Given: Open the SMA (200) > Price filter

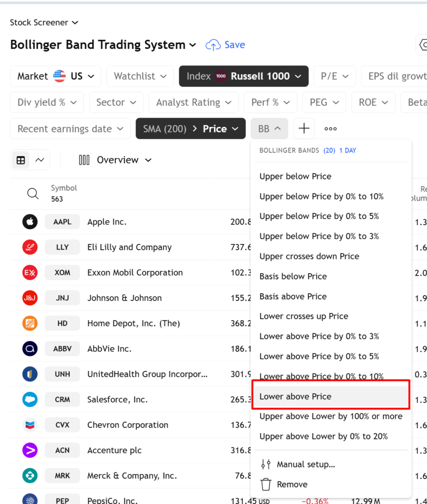Looking at the screenshot, I should (x=191, y=128).
